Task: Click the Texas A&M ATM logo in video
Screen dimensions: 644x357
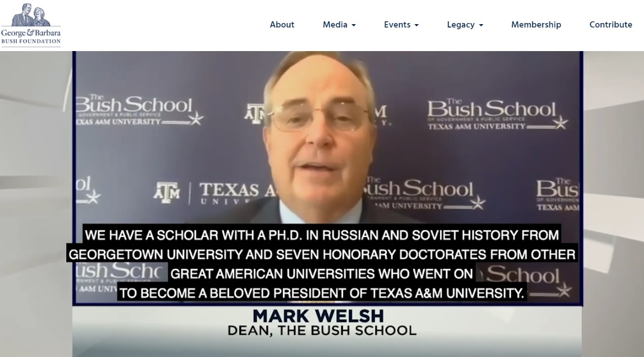Action: tap(167, 193)
